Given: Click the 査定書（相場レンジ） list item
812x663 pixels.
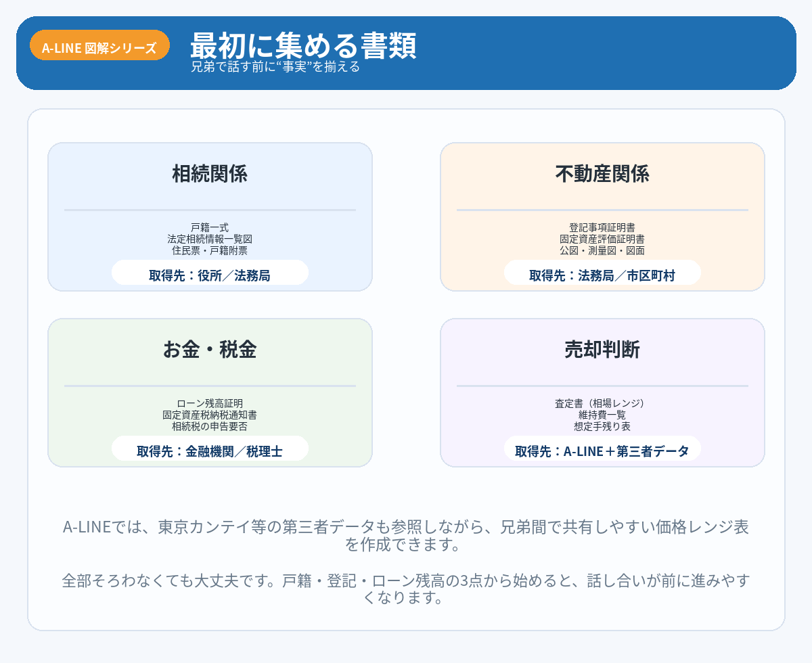Looking at the screenshot, I should 602,403.
